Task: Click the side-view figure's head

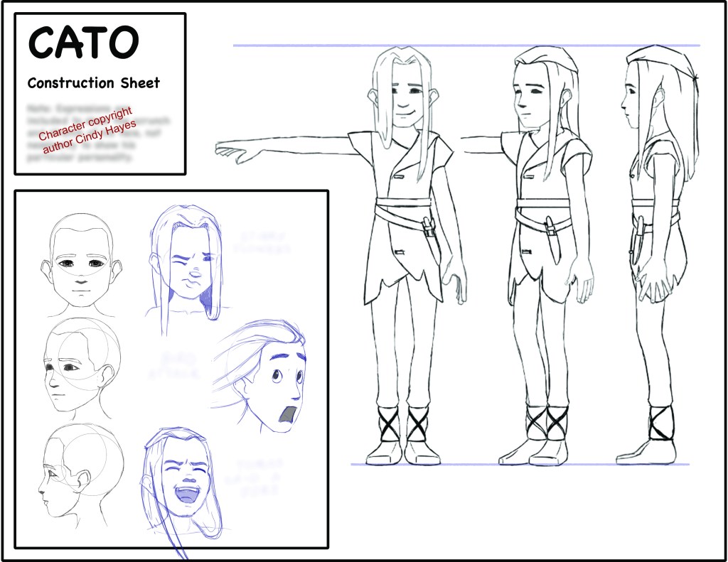Action: [643, 92]
